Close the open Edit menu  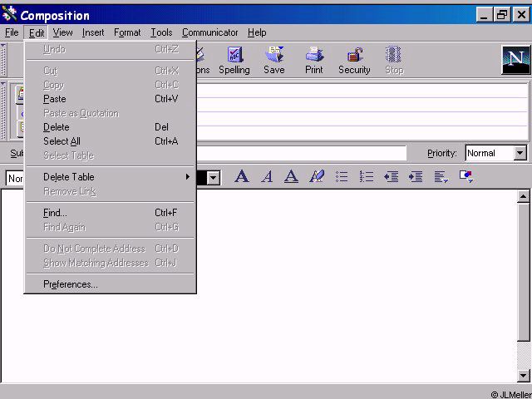pyautogui.click(x=37, y=32)
